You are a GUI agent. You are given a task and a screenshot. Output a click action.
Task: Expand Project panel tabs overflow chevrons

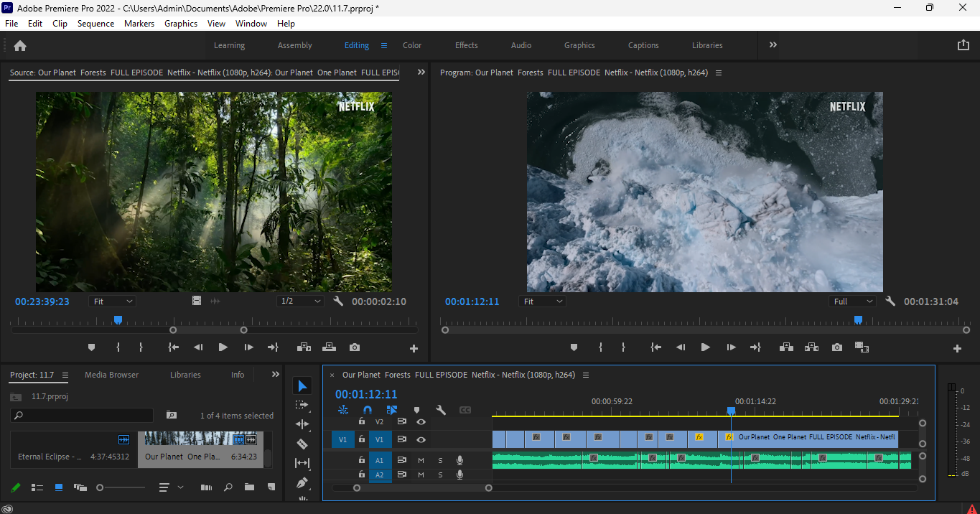[275, 374]
